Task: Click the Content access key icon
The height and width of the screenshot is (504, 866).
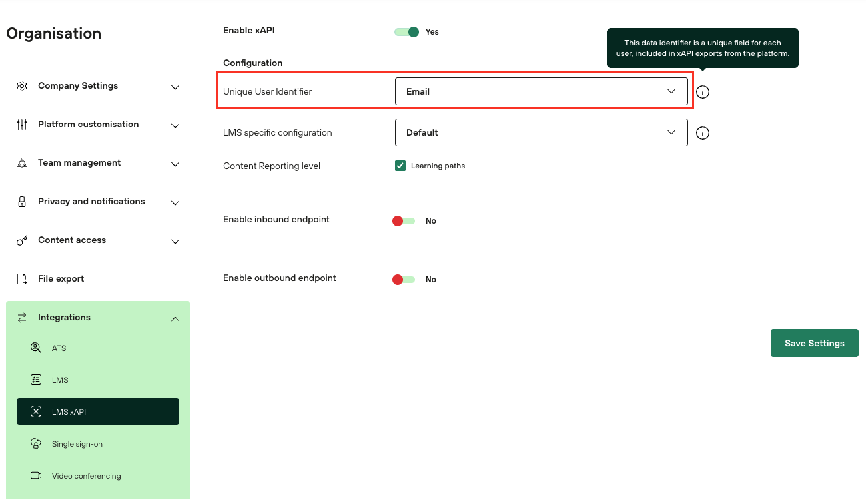Action: pos(22,240)
